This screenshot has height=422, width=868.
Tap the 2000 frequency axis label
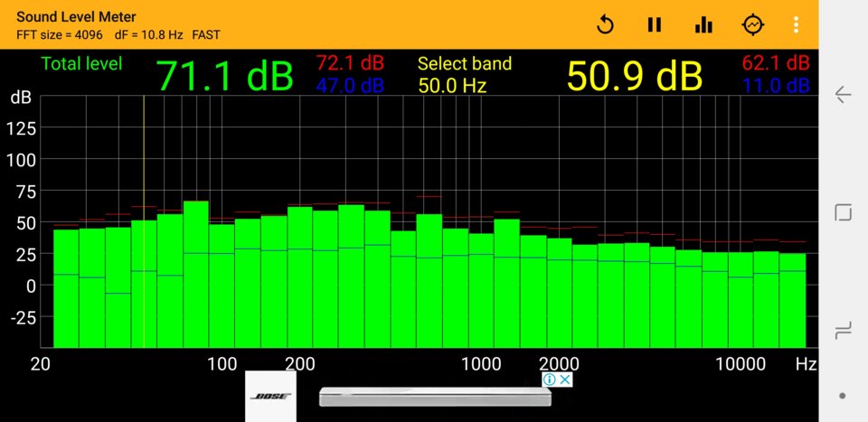559,364
